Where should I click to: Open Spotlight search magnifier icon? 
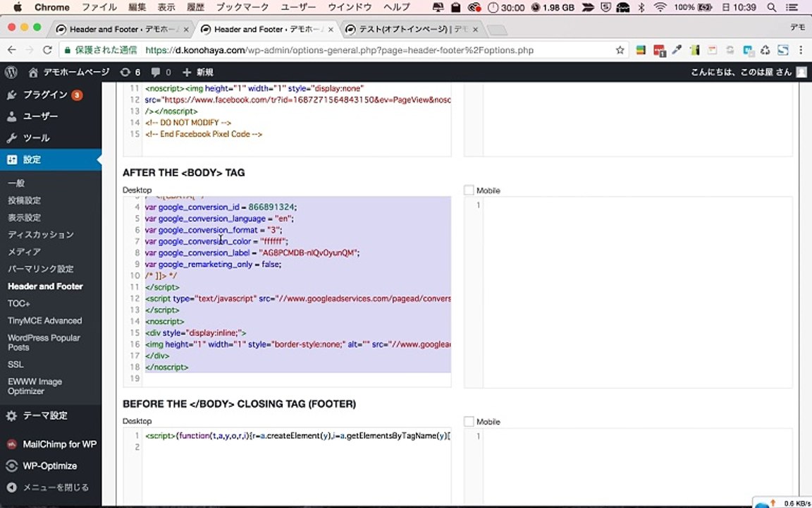click(772, 7)
